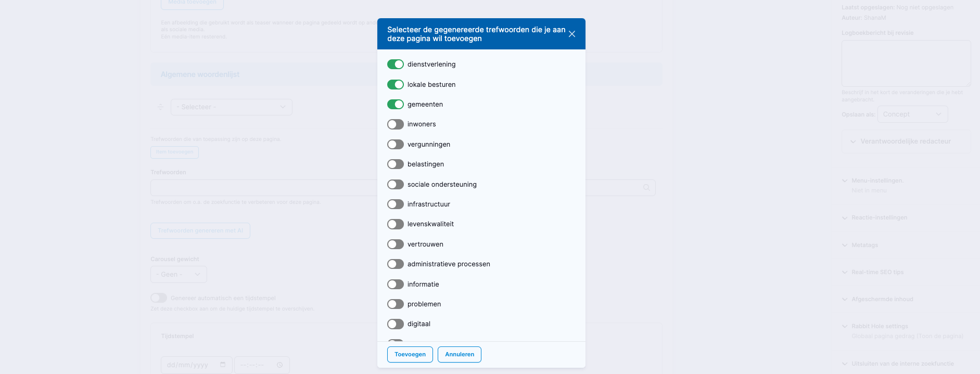Screen dimensions: 980x374
Task: Click the clock icon in time field
Action: (279, 365)
